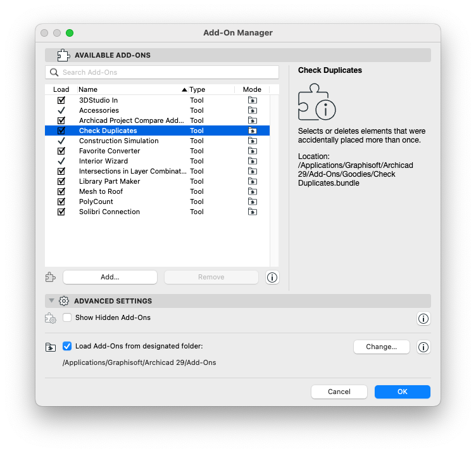Click Favorite Converter mode folder icon
Screen dimensions: 476x453
coord(253,151)
